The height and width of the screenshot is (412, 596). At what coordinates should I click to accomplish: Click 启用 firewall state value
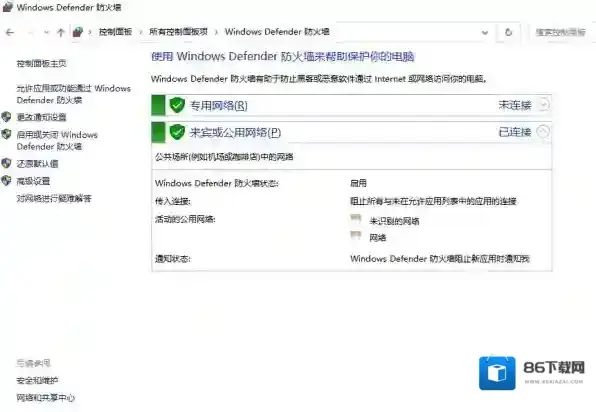click(358, 184)
